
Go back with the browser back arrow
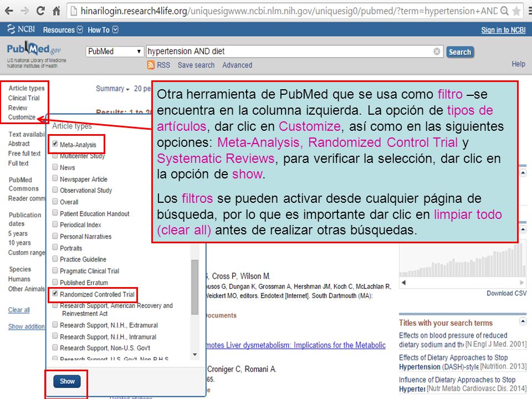(9, 11)
